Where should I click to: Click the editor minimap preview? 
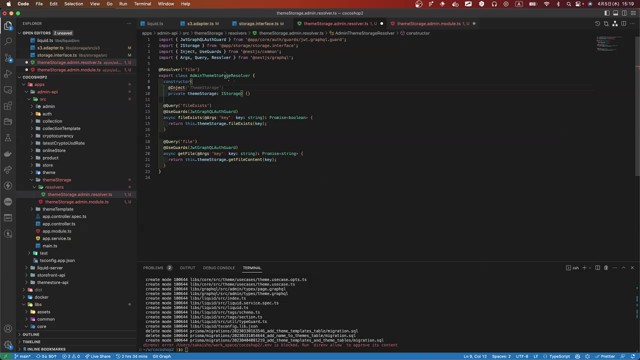(609, 44)
